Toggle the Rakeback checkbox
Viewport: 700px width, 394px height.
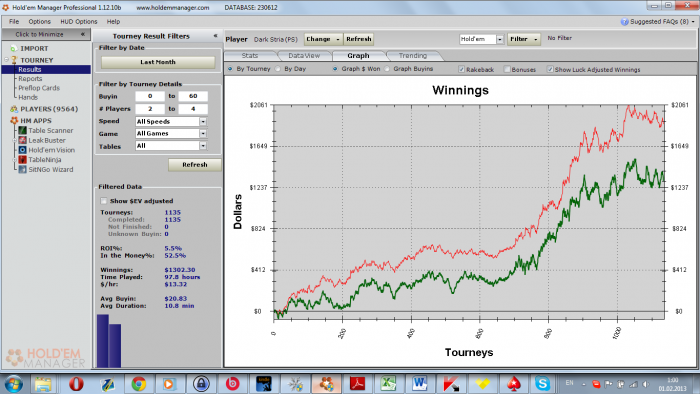point(462,69)
